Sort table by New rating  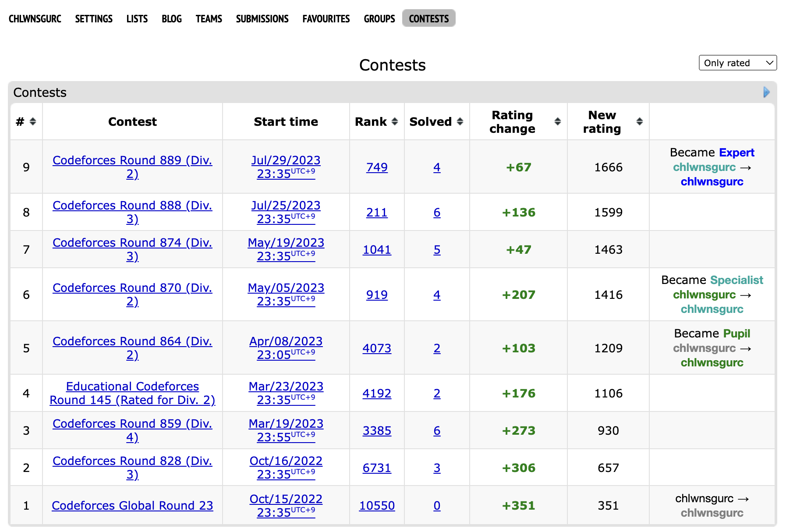640,122
